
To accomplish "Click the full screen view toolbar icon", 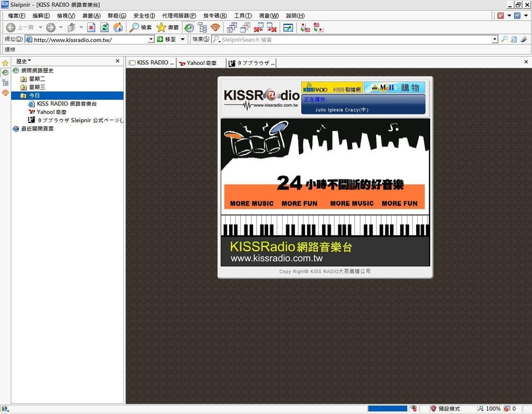I will coord(288,28).
